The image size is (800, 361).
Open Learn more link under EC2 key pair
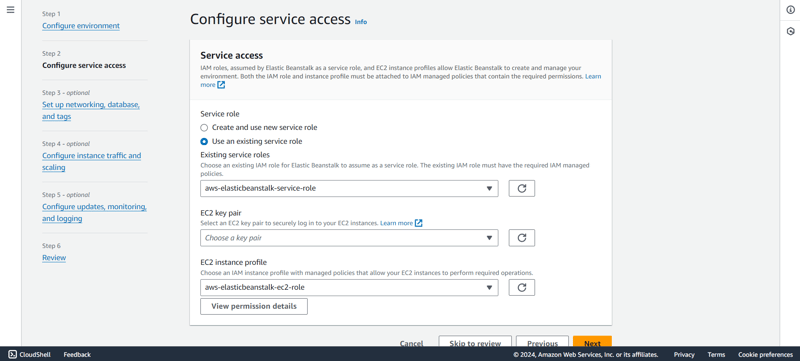(396, 223)
